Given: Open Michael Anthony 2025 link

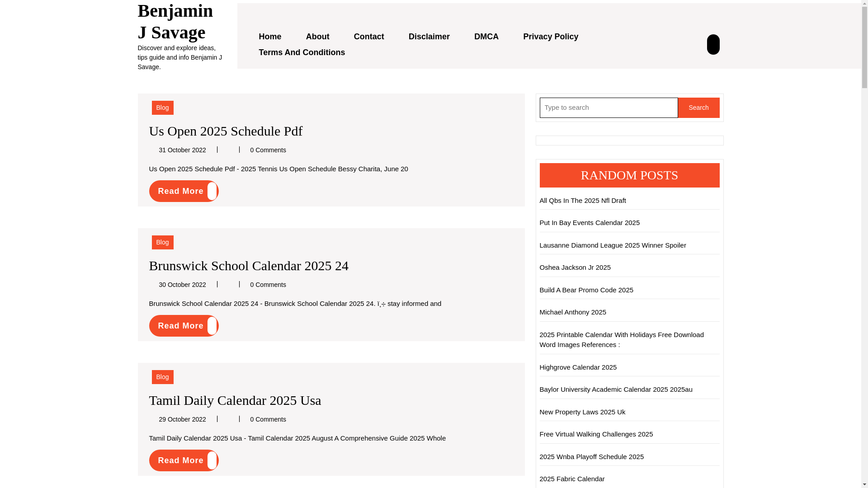Looking at the screenshot, I should 573,312.
